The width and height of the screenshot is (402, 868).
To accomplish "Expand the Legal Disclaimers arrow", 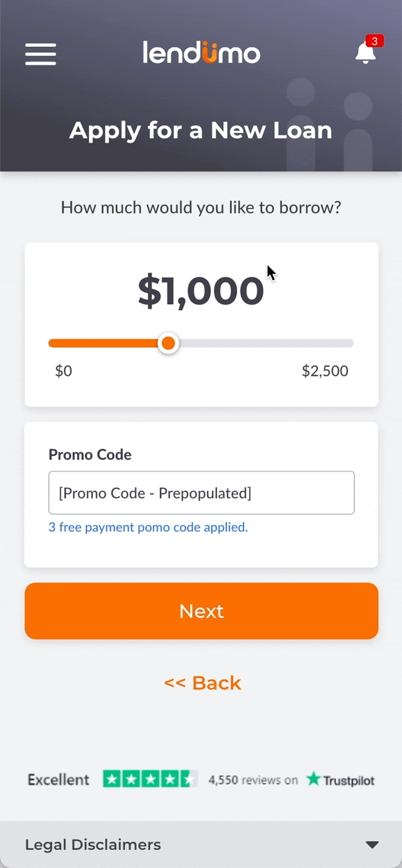I will pos(373,845).
